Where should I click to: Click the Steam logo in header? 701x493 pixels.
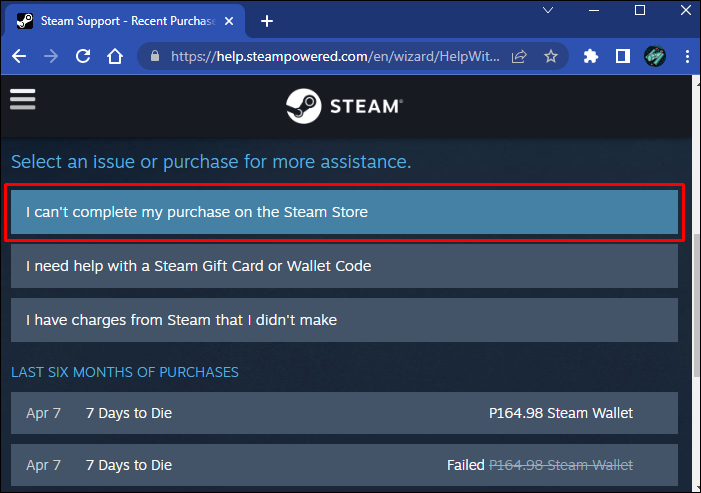[344, 105]
